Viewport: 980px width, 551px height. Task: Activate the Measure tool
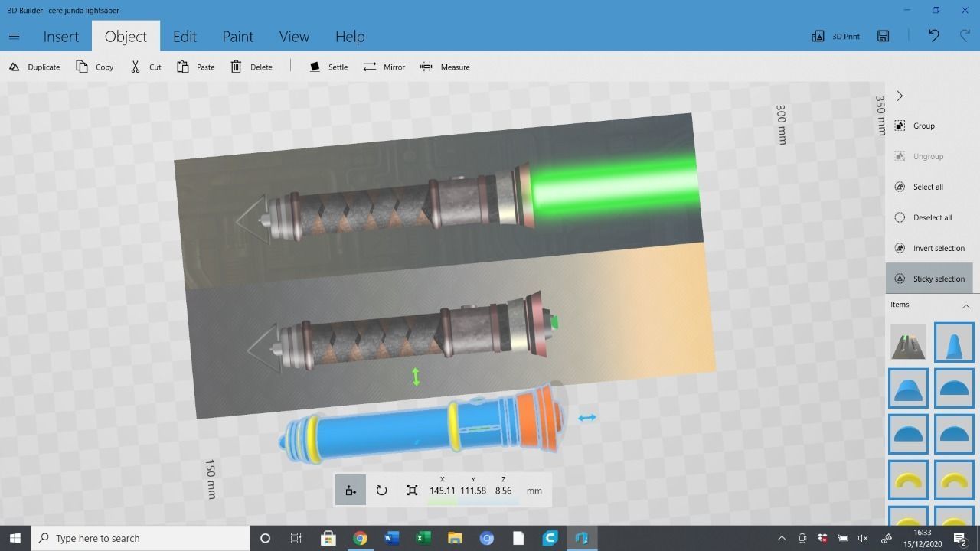click(x=445, y=67)
